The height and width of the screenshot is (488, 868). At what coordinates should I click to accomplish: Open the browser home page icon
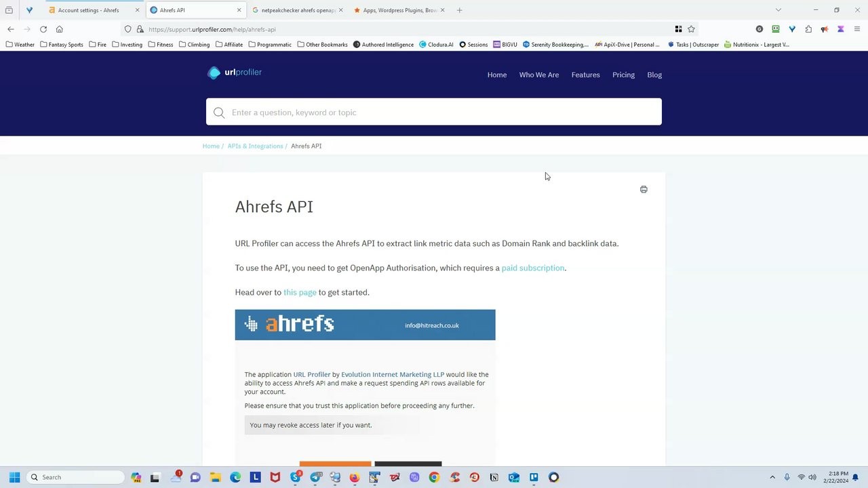click(60, 29)
